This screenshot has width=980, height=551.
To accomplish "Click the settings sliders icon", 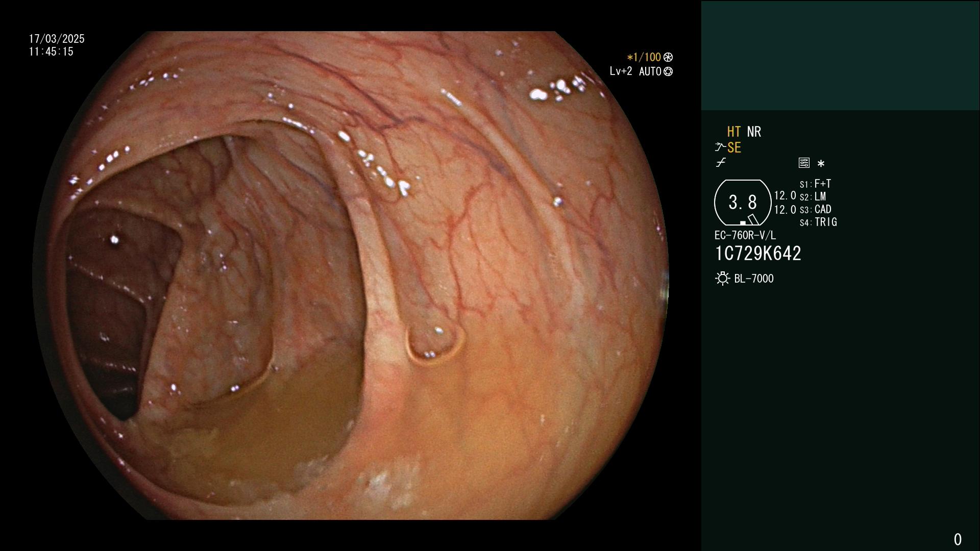I will point(804,163).
